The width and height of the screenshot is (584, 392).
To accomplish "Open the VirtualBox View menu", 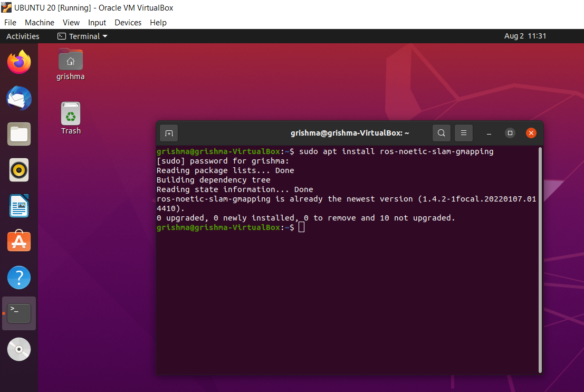I will [71, 22].
